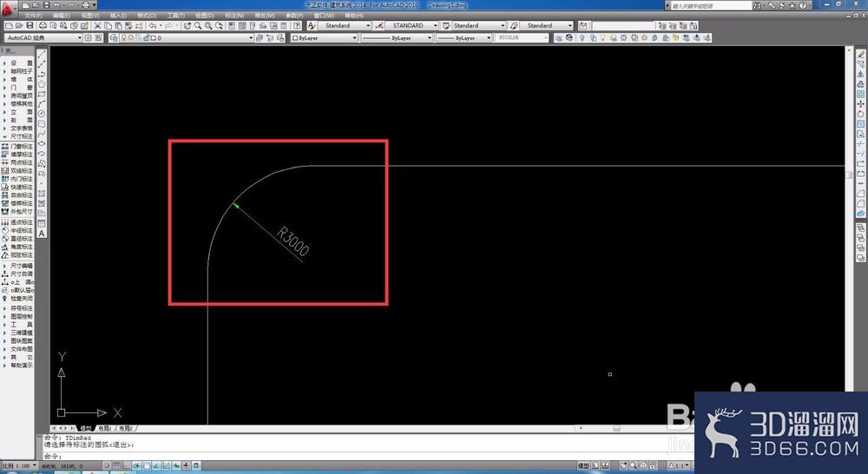Viewport: 868px width, 474px height.
Task: Open the text style Standard dropdown
Action: pos(344,25)
